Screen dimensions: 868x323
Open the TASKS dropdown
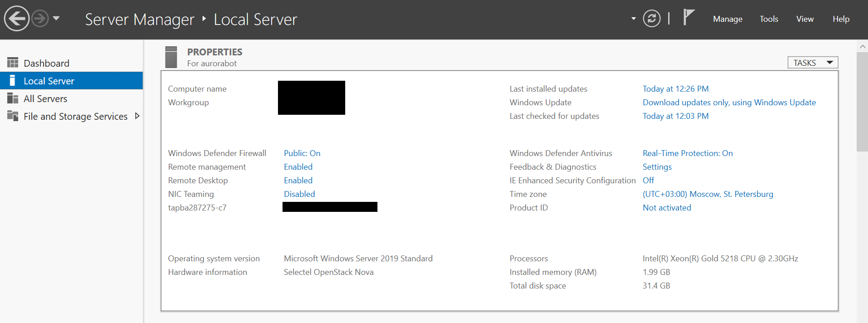813,63
